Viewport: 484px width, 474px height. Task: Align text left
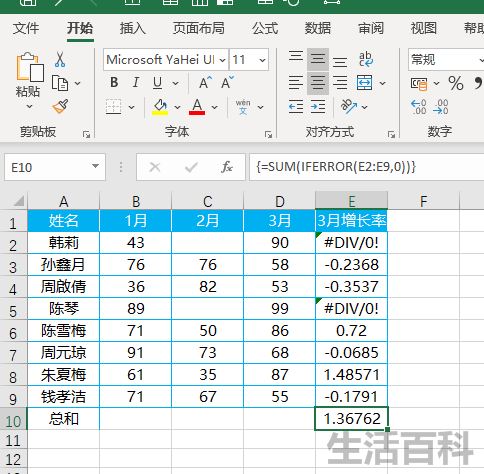296,83
